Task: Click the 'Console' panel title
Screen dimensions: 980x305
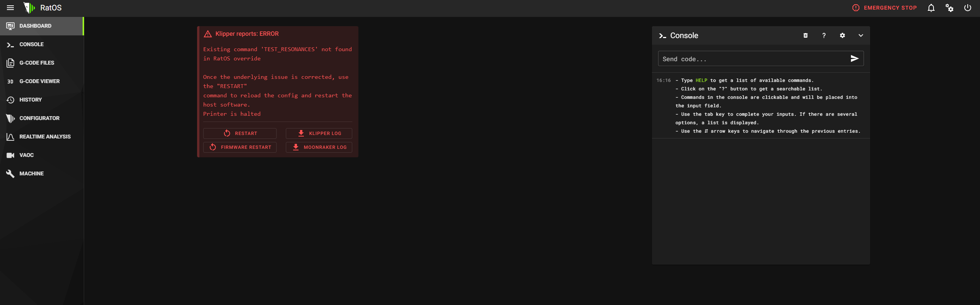Action: [684, 35]
